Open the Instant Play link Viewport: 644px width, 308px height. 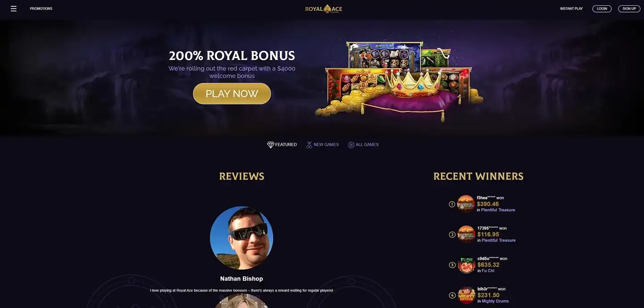(x=571, y=9)
